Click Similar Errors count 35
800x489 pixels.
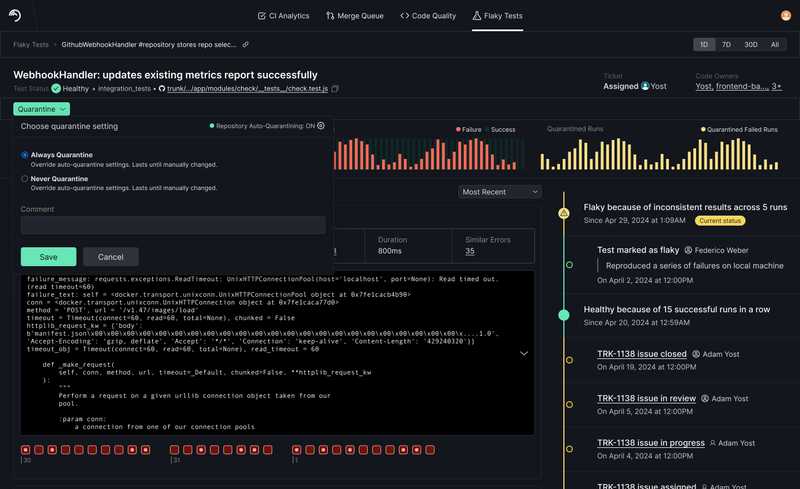pyautogui.click(x=470, y=251)
